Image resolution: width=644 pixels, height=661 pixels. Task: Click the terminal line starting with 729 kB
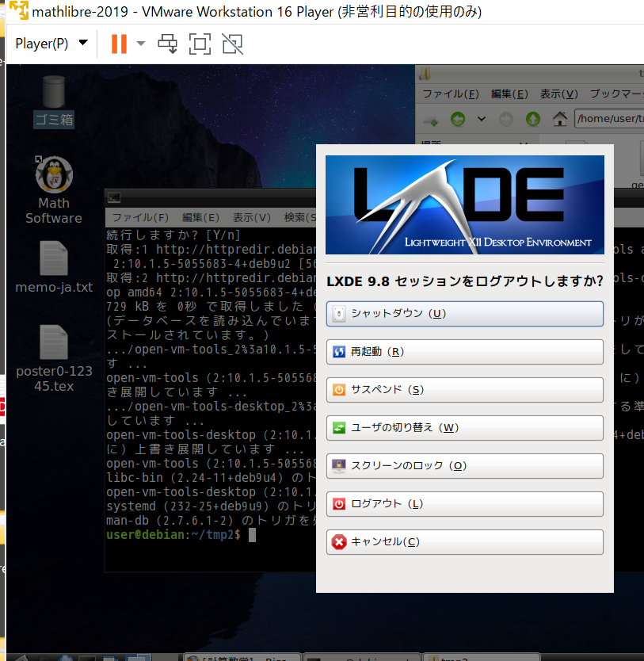pyautogui.click(x=211, y=307)
